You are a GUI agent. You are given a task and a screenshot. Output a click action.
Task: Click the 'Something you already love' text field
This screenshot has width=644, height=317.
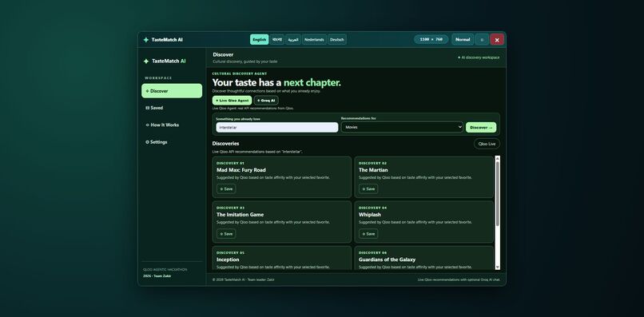pos(277,127)
